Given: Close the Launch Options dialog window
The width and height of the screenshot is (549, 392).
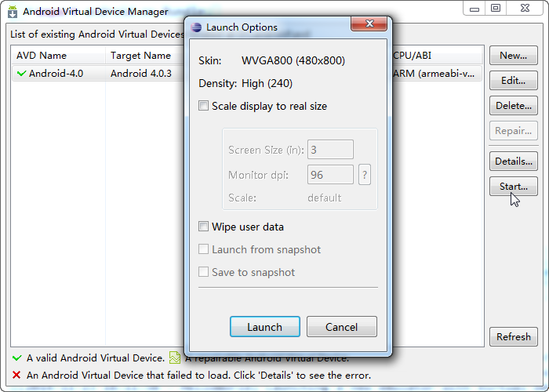Looking at the screenshot, I should [x=368, y=26].
